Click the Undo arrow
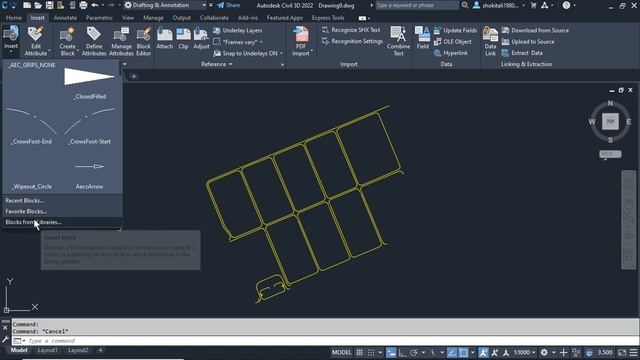 [95, 5]
